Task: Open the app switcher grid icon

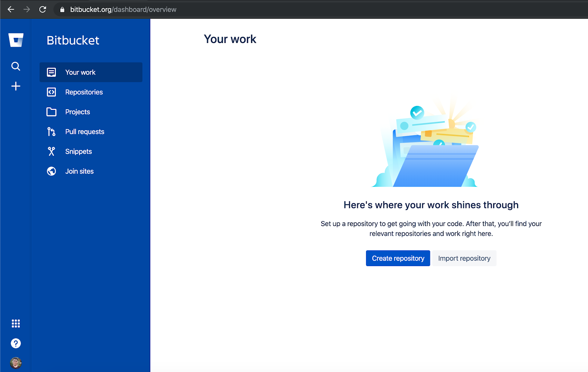Action: 16,323
